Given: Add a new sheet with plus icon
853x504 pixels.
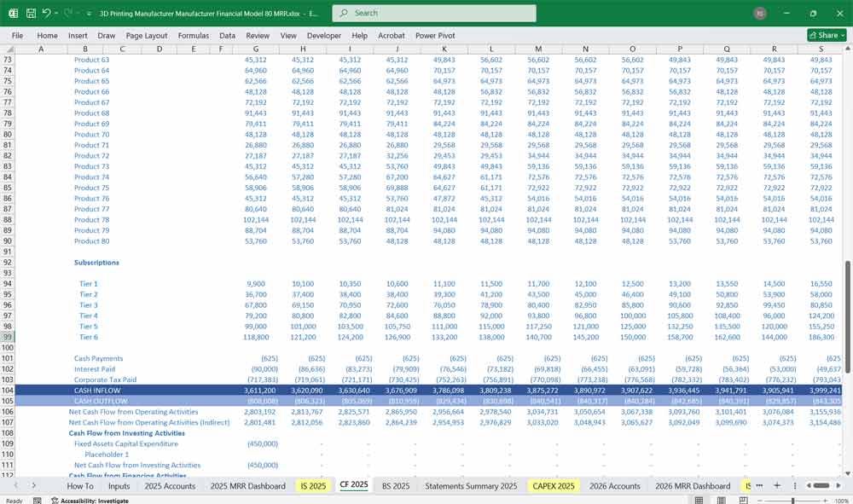Looking at the screenshot, I should click(777, 485).
